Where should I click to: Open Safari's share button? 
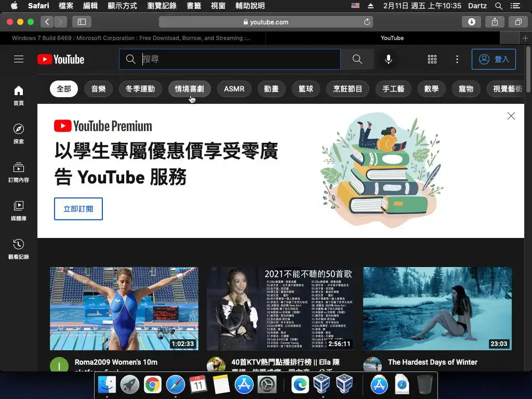(495, 22)
